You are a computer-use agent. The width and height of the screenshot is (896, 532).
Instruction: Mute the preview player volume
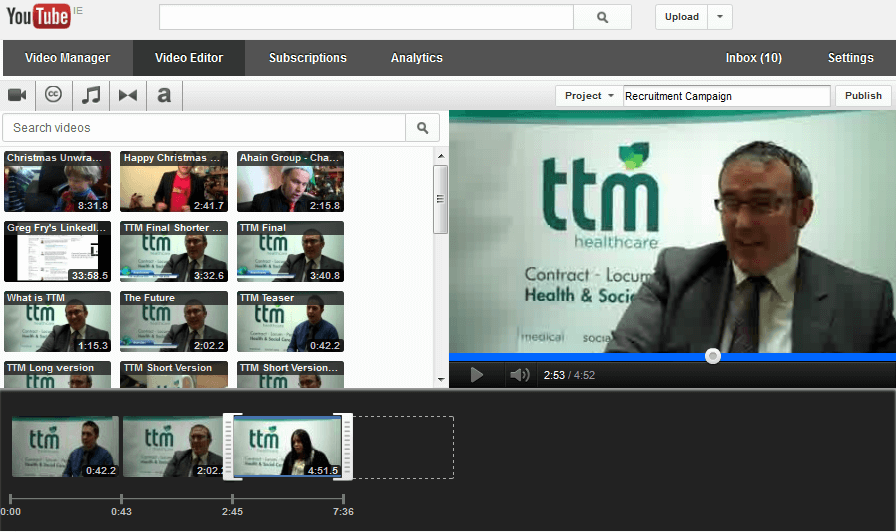coord(519,375)
